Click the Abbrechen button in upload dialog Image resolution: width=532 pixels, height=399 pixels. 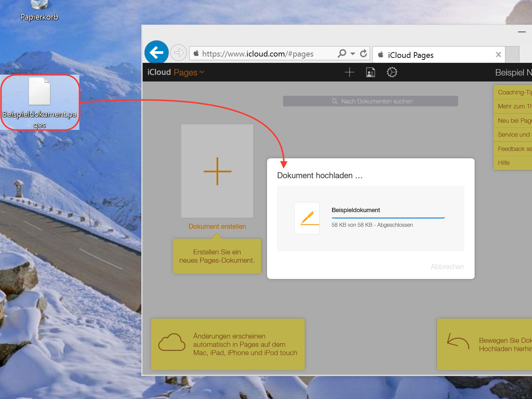point(447,267)
